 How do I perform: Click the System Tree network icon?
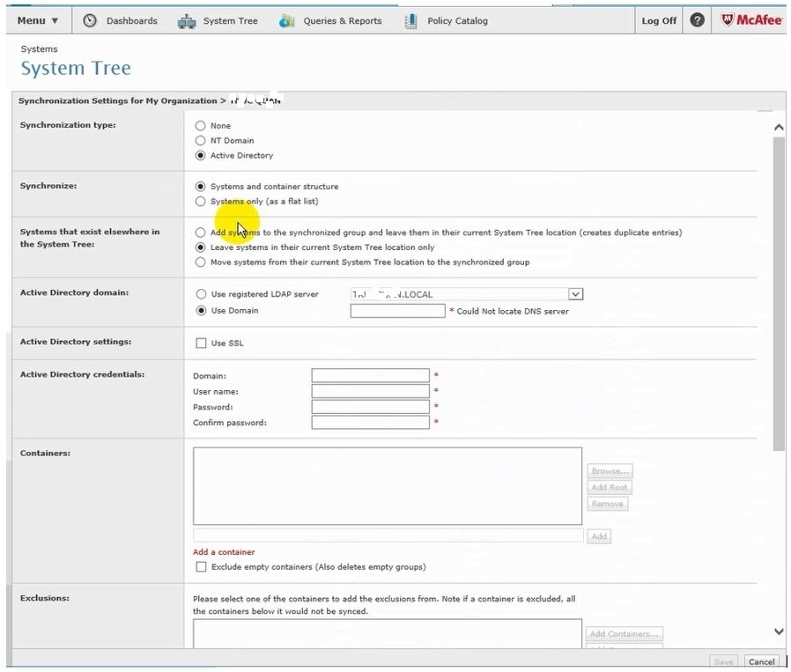[186, 20]
